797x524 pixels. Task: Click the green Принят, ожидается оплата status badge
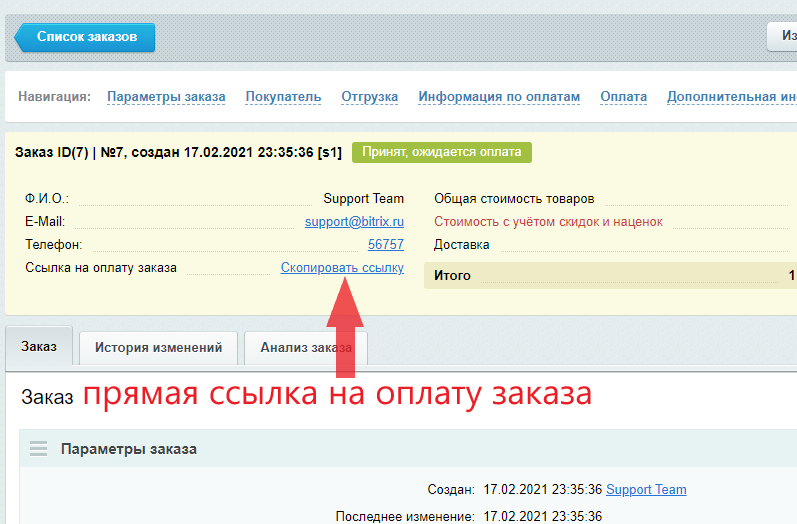pyautogui.click(x=442, y=152)
